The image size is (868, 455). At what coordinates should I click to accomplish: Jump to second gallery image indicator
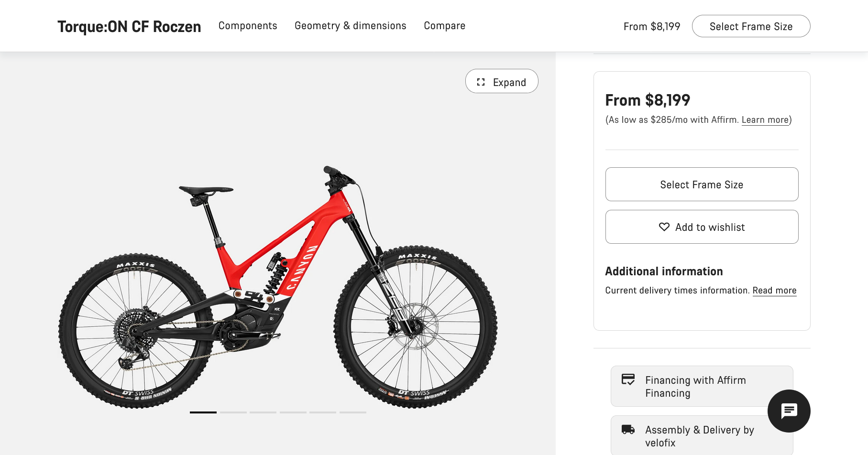coord(233,412)
